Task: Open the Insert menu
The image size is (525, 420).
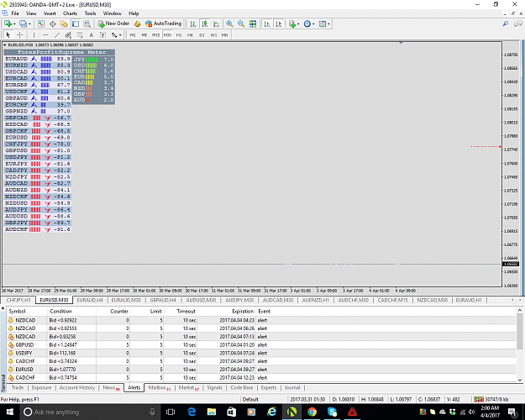Action: 50,13
